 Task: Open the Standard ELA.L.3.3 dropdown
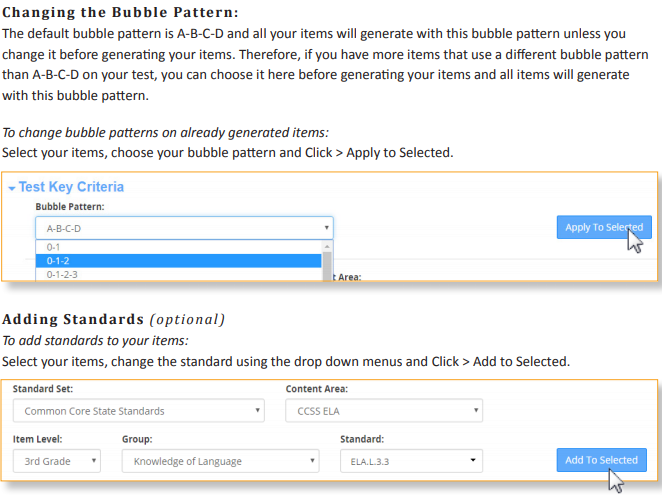click(411, 461)
